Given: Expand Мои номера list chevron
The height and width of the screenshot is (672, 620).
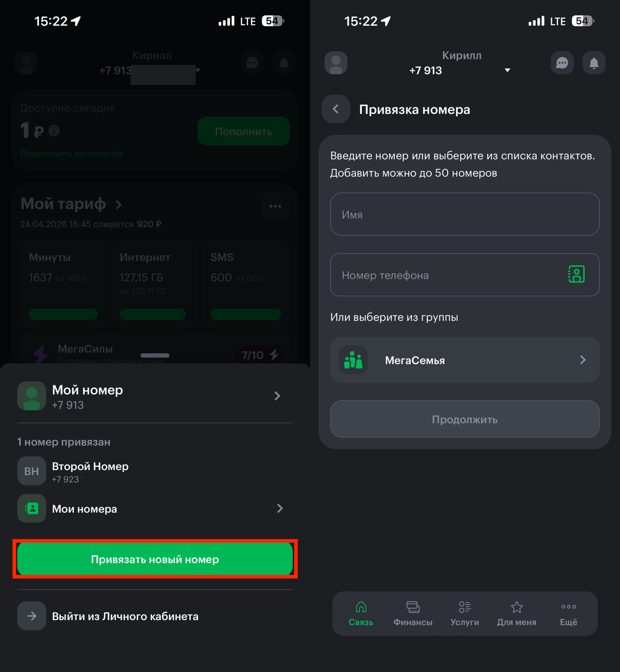Looking at the screenshot, I should [280, 508].
